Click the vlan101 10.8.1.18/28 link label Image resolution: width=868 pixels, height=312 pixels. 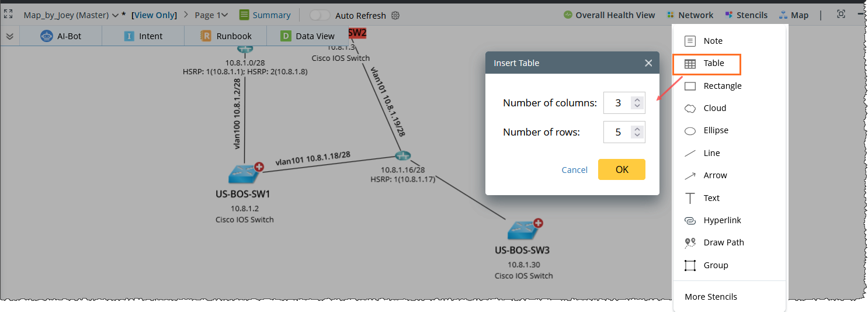tap(313, 159)
